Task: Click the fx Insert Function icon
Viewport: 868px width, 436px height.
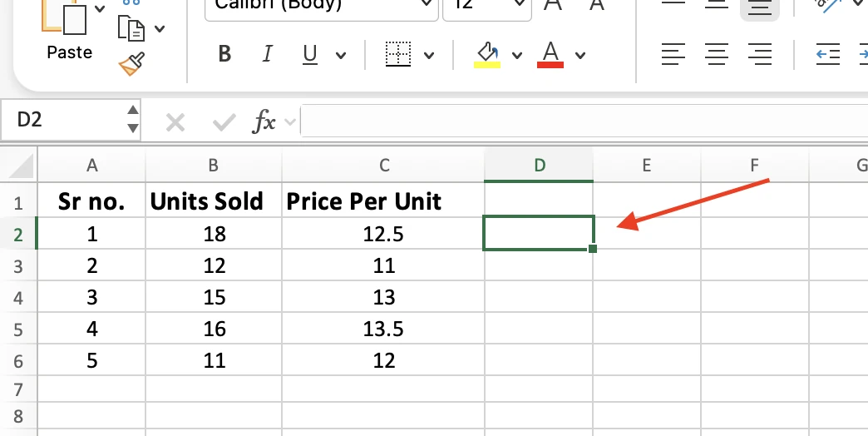Action: 264,121
